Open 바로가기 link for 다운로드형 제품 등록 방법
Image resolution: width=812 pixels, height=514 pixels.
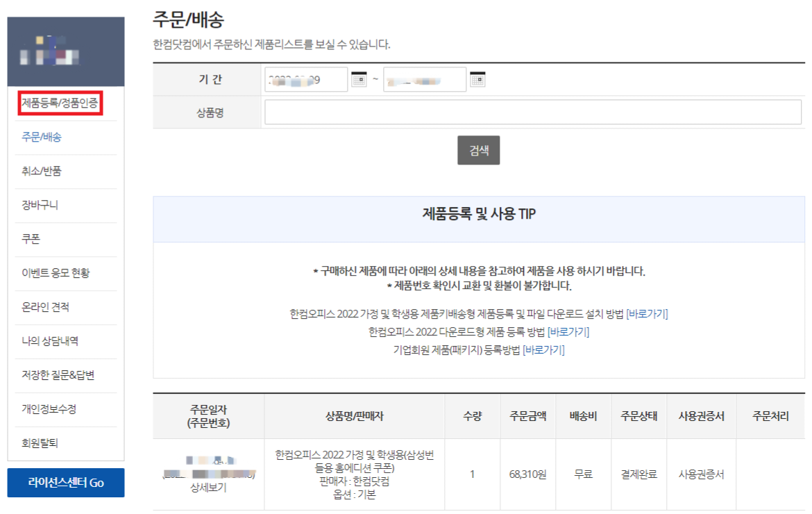pyautogui.click(x=568, y=331)
